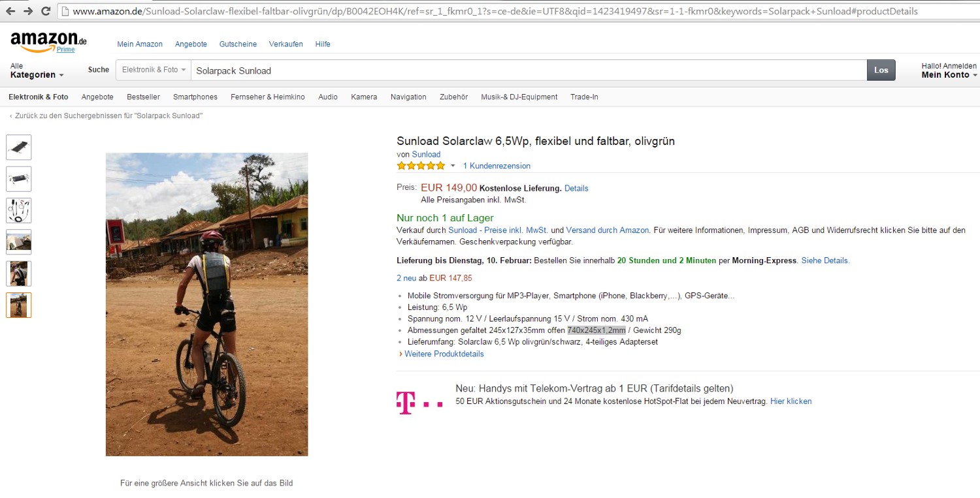980x498 pixels.
Task: Reload the page with the refresh icon
Action: (x=46, y=11)
